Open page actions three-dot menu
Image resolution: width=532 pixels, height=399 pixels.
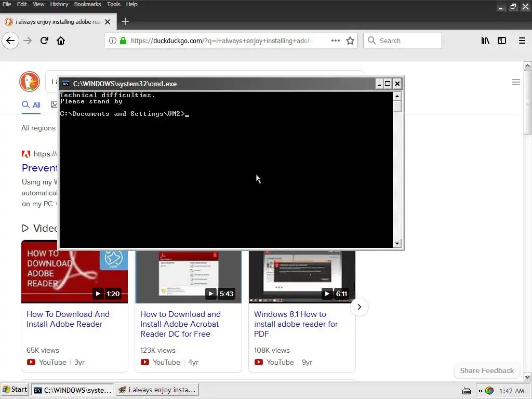[336, 41]
